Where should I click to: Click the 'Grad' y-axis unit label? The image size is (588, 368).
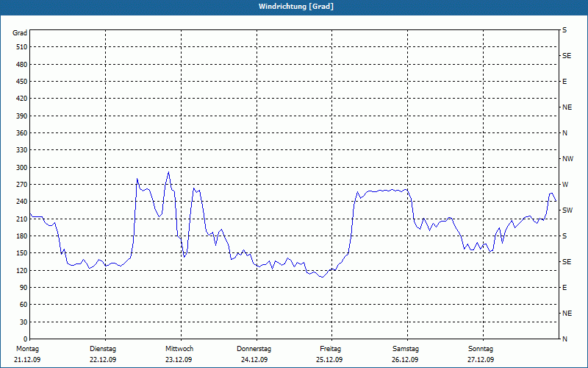pos(20,33)
